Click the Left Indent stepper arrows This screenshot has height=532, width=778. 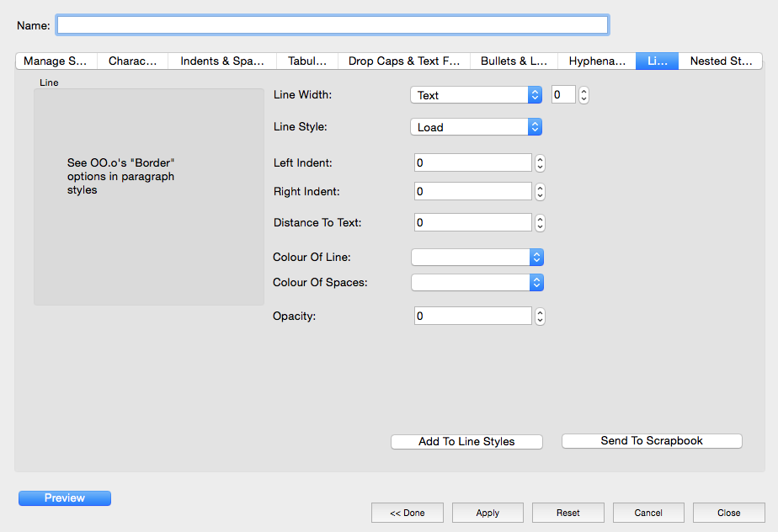(x=541, y=163)
